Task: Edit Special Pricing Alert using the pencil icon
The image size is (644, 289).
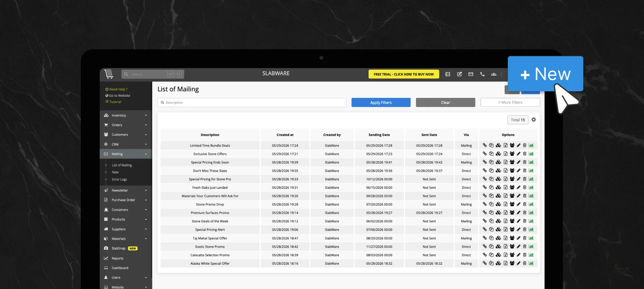Action: click(x=518, y=230)
